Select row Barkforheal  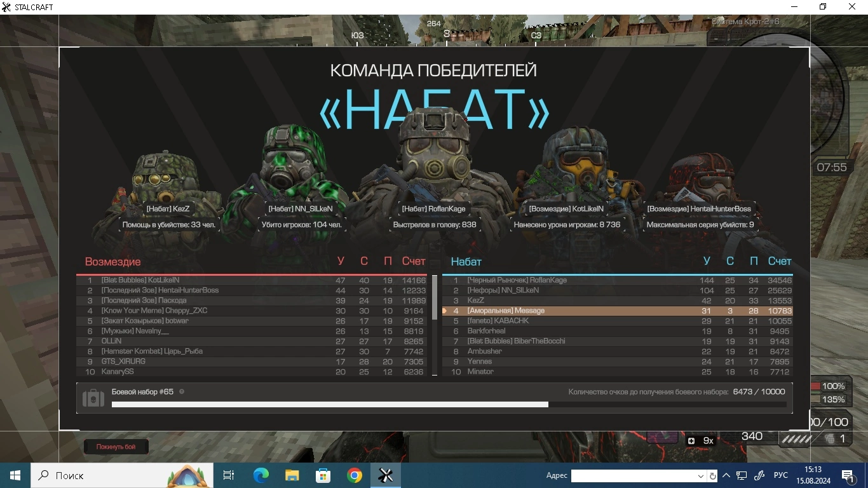(x=618, y=331)
